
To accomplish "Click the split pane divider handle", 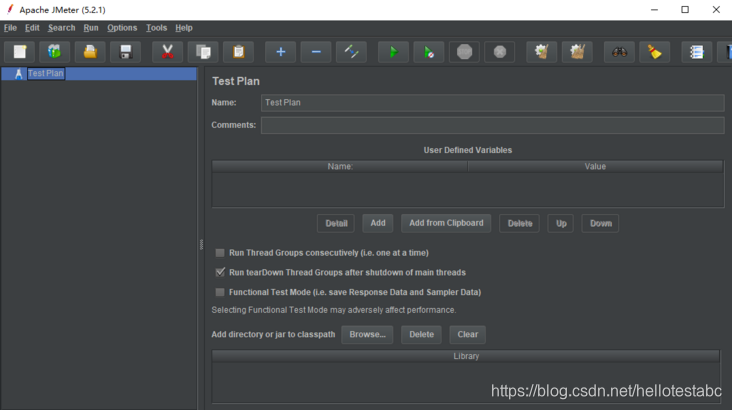I will tap(201, 244).
